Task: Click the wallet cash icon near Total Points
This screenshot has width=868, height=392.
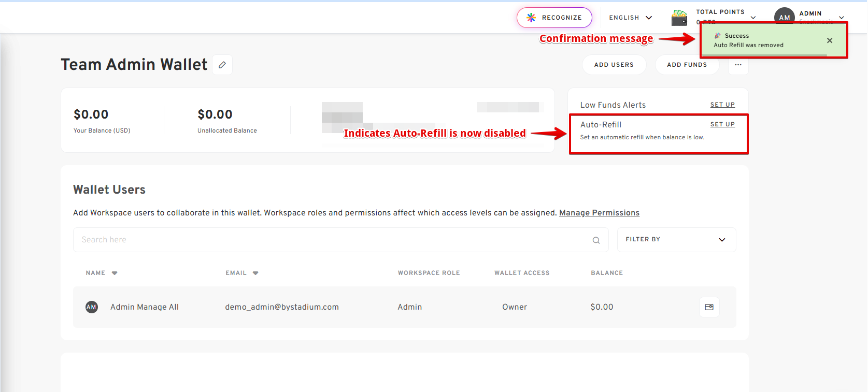Action: 679,18
